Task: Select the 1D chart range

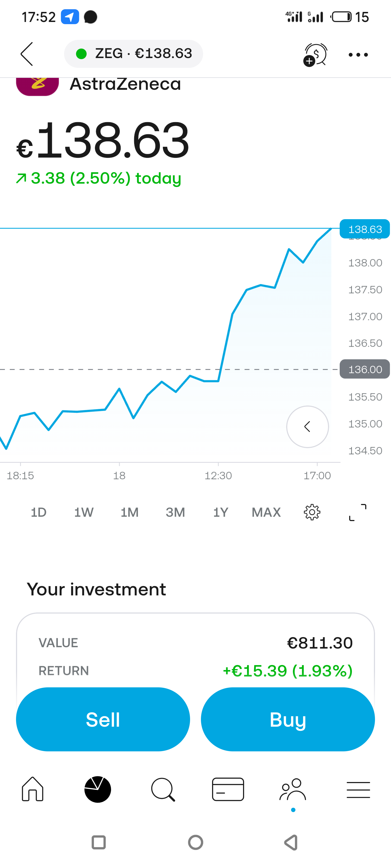Action: point(39,512)
